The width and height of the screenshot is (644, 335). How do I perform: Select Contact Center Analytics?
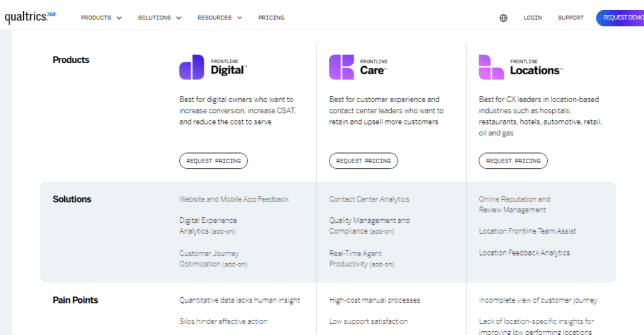coord(369,200)
